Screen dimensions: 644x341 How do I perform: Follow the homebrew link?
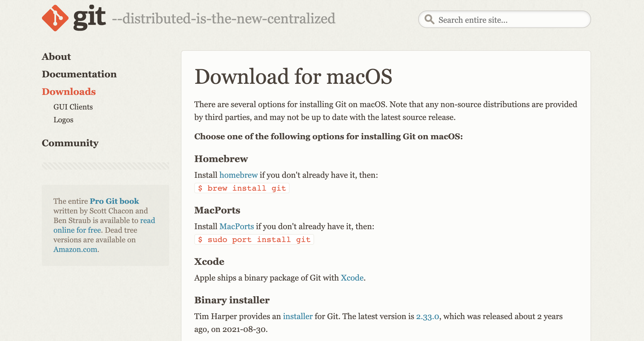click(x=238, y=175)
